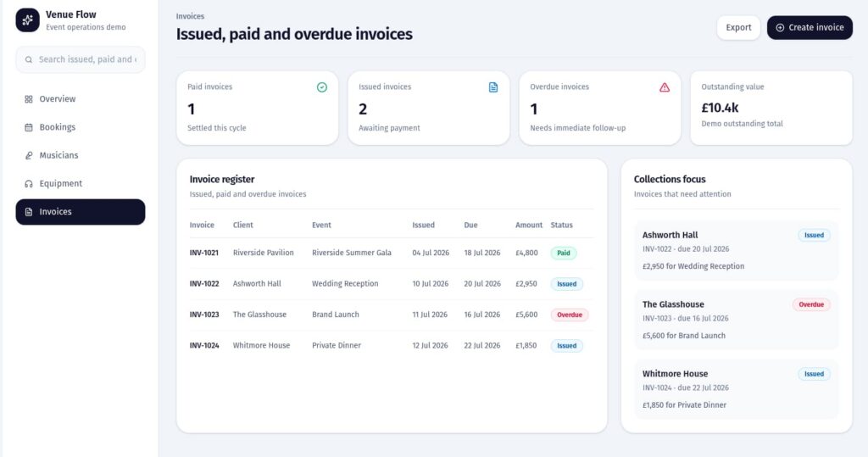
Task: Focus the search issued, paid input field
Action: pyautogui.click(x=87, y=60)
